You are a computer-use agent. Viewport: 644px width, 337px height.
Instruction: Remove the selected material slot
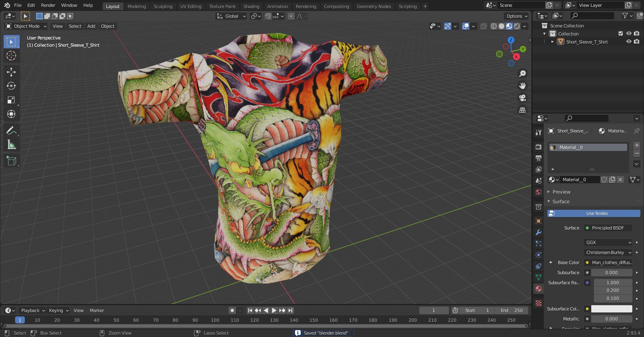tap(637, 153)
